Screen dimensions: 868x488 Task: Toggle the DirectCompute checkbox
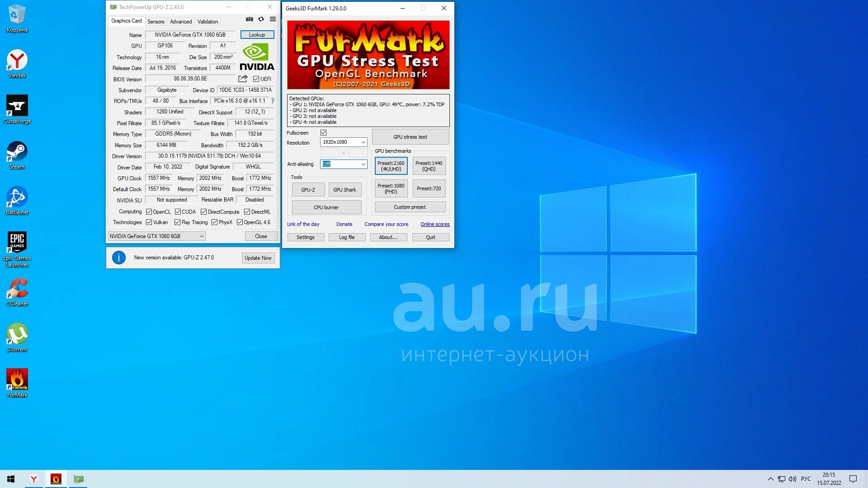(x=203, y=212)
